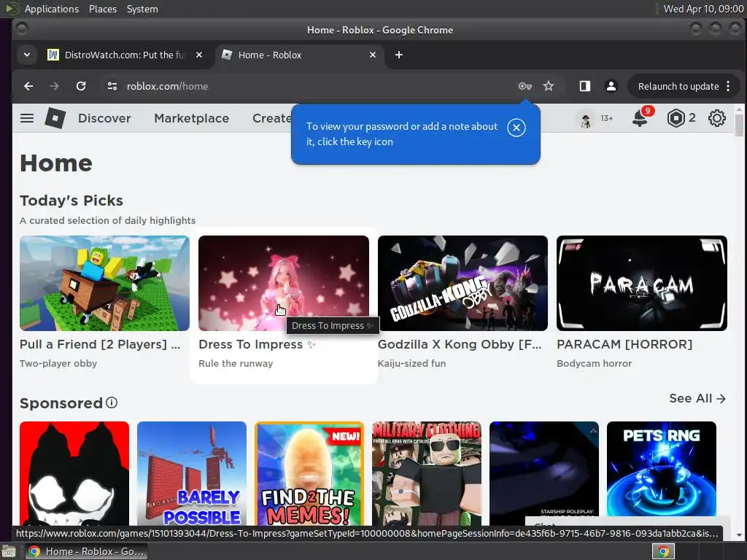
Task: Open Pull a Friend game title link
Action: pos(100,344)
